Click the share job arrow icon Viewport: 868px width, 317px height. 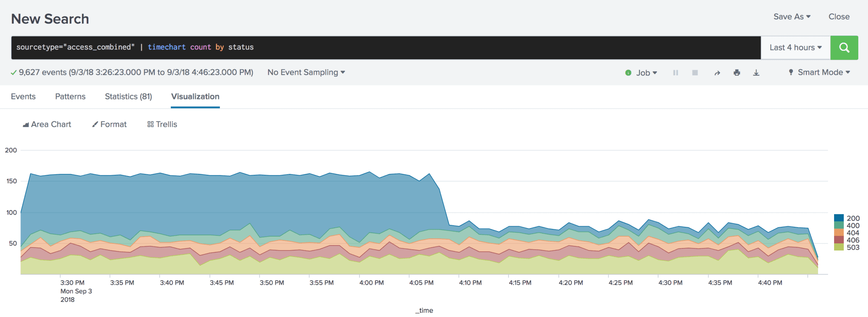[717, 73]
